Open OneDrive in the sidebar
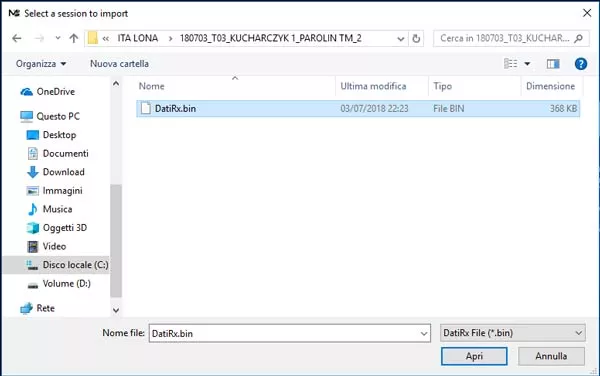This screenshot has height=376, width=600. click(x=47, y=92)
